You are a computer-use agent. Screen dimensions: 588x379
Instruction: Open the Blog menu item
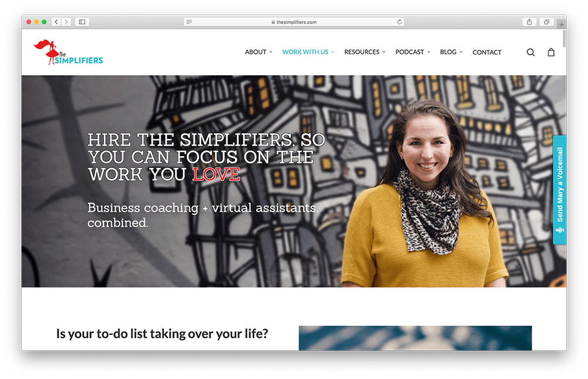point(451,52)
